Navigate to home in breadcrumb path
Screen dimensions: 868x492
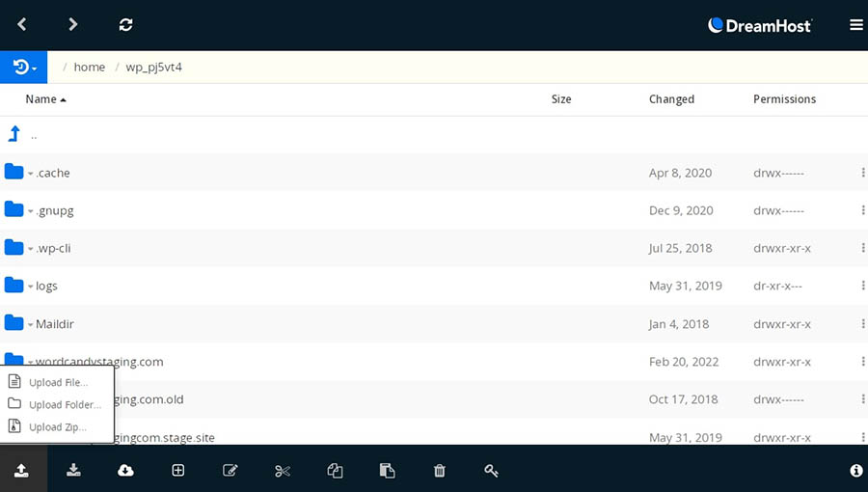pyautogui.click(x=90, y=68)
